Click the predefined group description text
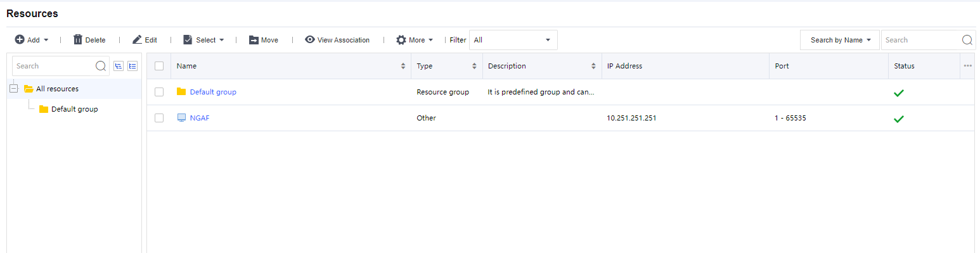Image resolution: width=980 pixels, height=253 pixels. [x=541, y=92]
